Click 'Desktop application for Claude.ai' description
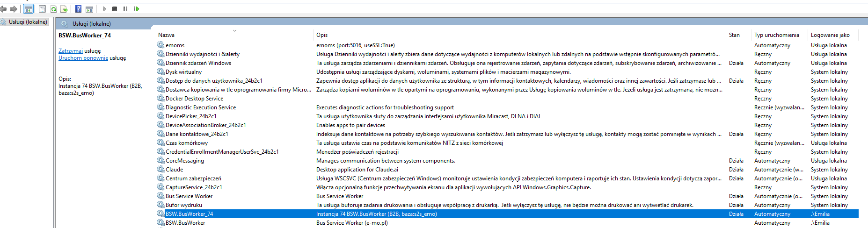 [x=357, y=170]
